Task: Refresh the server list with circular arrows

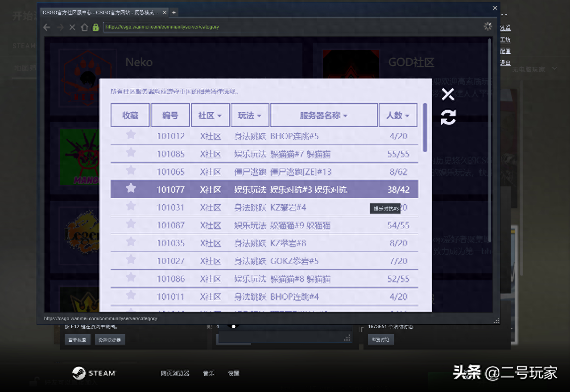Action: click(x=448, y=117)
